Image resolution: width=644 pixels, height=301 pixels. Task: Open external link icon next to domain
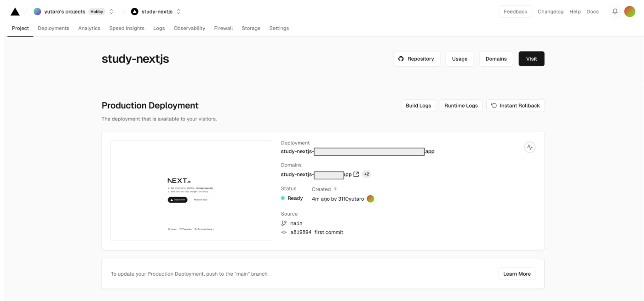pyautogui.click(x=356, y=174)
